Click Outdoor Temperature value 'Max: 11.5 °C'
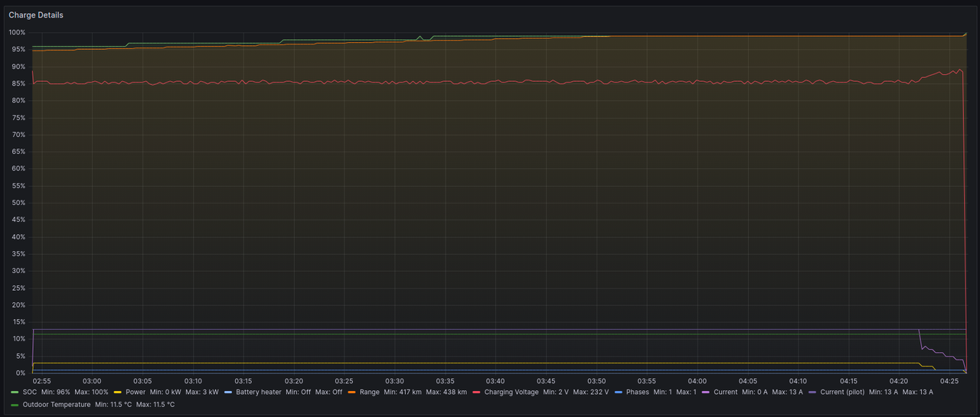 pos(155,405)
